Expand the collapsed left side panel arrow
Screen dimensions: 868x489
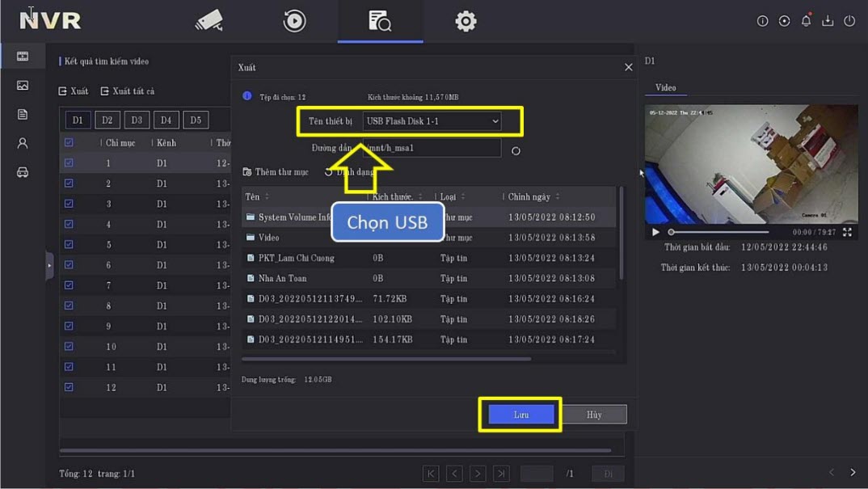[49, 265]
